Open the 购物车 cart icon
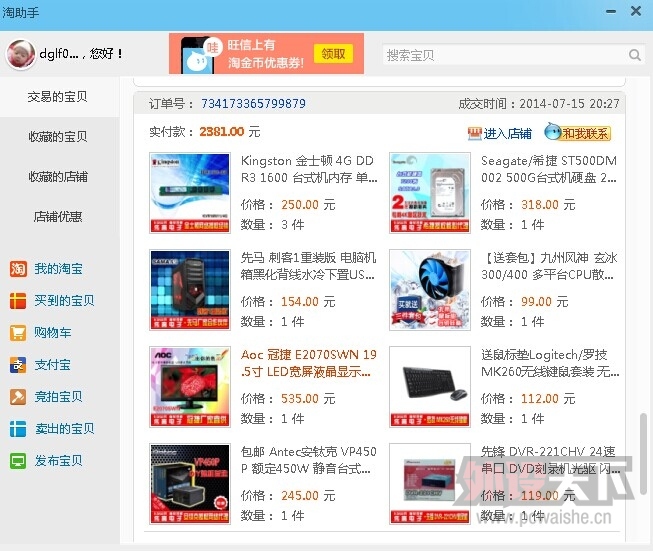Image resolution: width=653 pixels, height=551 pixels. (x=18, y=333)
